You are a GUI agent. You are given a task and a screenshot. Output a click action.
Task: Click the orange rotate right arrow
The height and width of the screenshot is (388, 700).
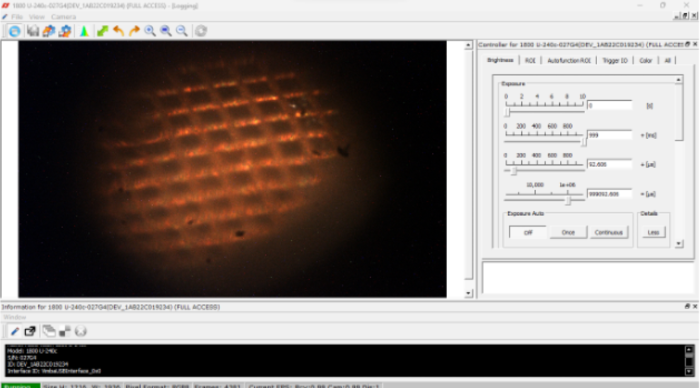coord(134,31)
